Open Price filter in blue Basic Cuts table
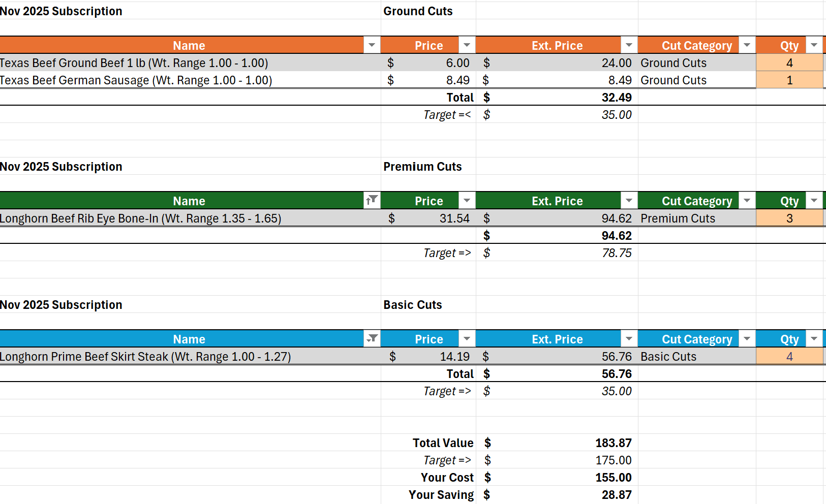Screen dimensions: 826x504 [467, 339]
